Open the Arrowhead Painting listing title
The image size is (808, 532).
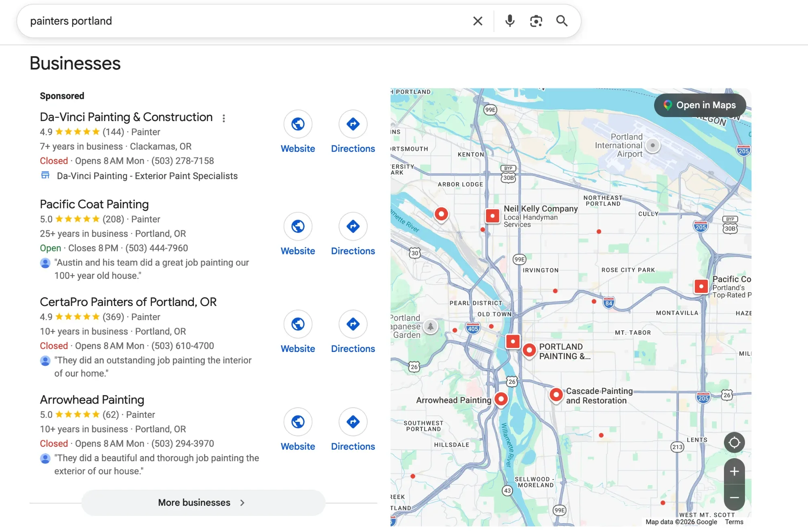[x=92, y=400]
